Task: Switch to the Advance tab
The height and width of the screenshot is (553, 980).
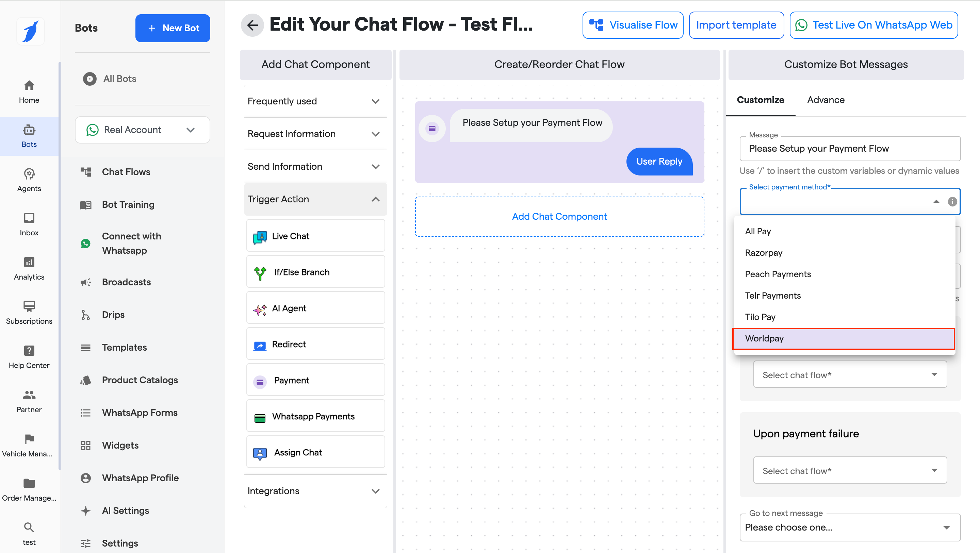Action: tap(826, 100)
